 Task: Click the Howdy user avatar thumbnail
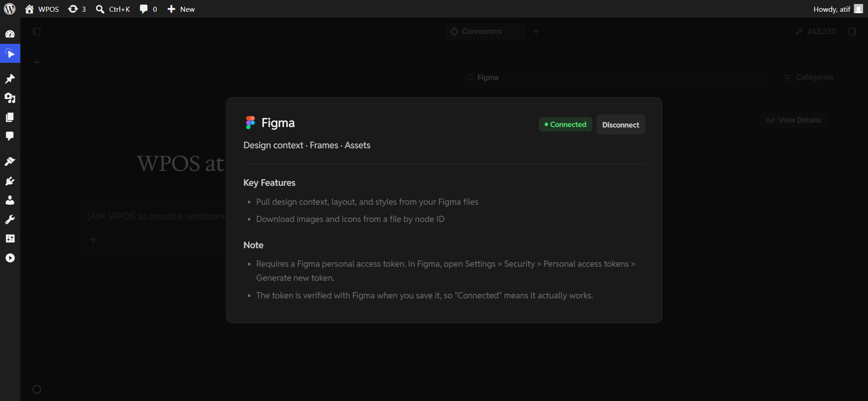pos(859,9)
